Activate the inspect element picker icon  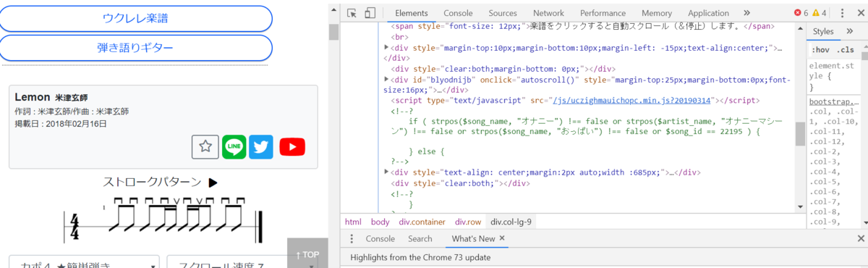pyautogui.click(x=352, y=13)
